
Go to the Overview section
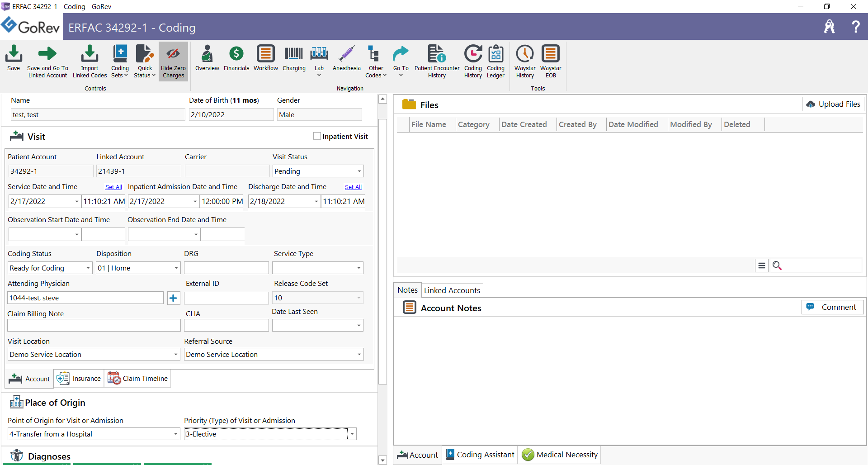pos(207,58)
